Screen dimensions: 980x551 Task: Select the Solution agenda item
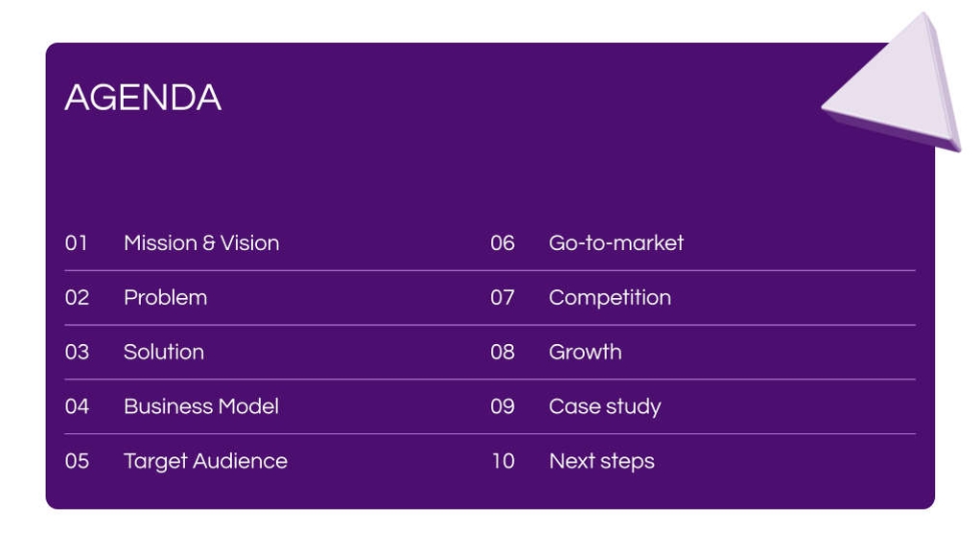(x=164, y=353)
